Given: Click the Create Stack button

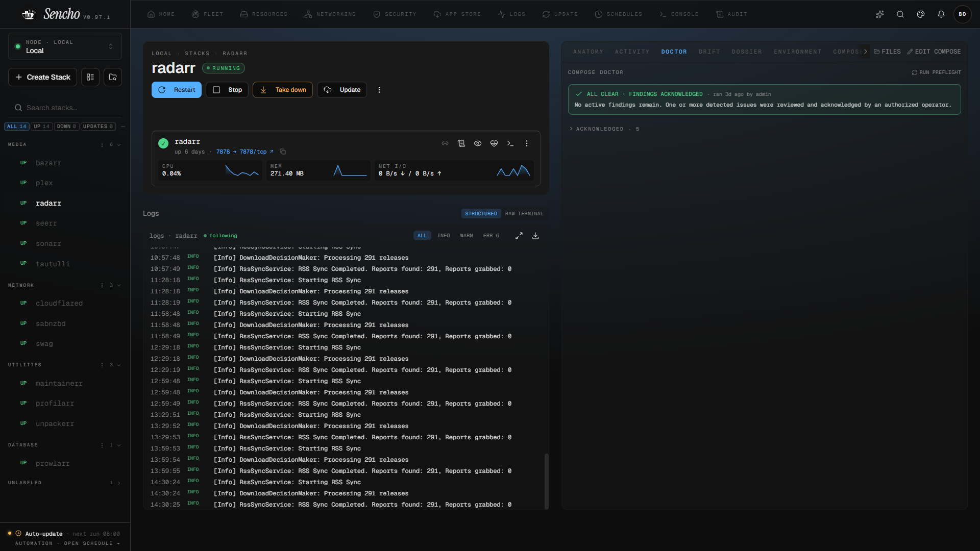Looking at the screenshot, I should (x=43, y=77).
